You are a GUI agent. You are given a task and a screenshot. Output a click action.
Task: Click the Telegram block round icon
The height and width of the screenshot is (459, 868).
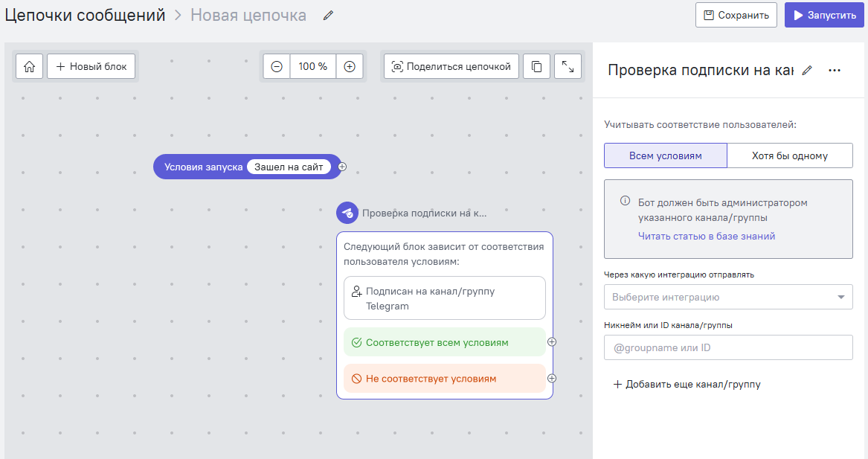[347, 214]
